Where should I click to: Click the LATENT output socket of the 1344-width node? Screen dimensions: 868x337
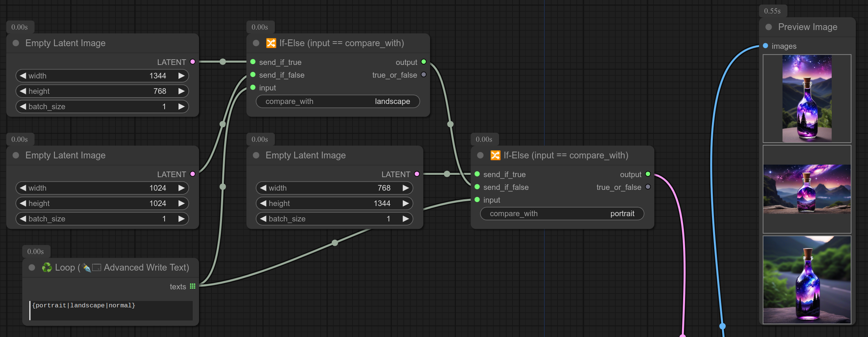[x=193, y=62]
